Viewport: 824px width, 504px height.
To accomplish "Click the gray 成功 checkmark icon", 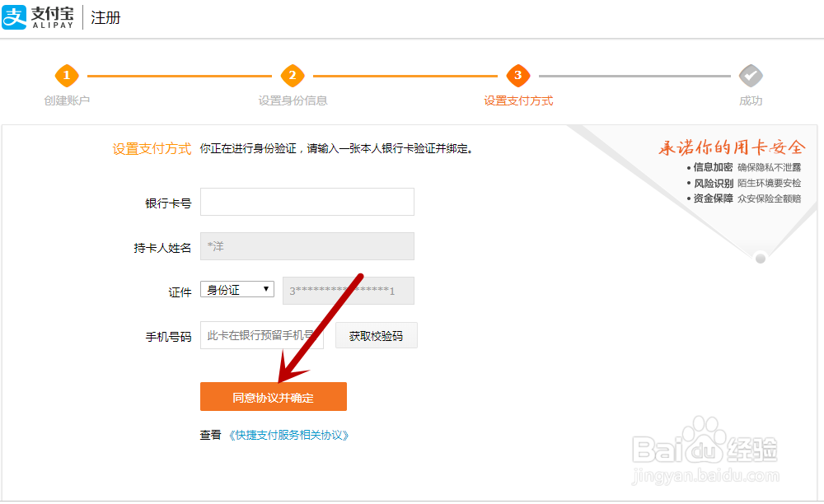I will [x=751, y=75].
